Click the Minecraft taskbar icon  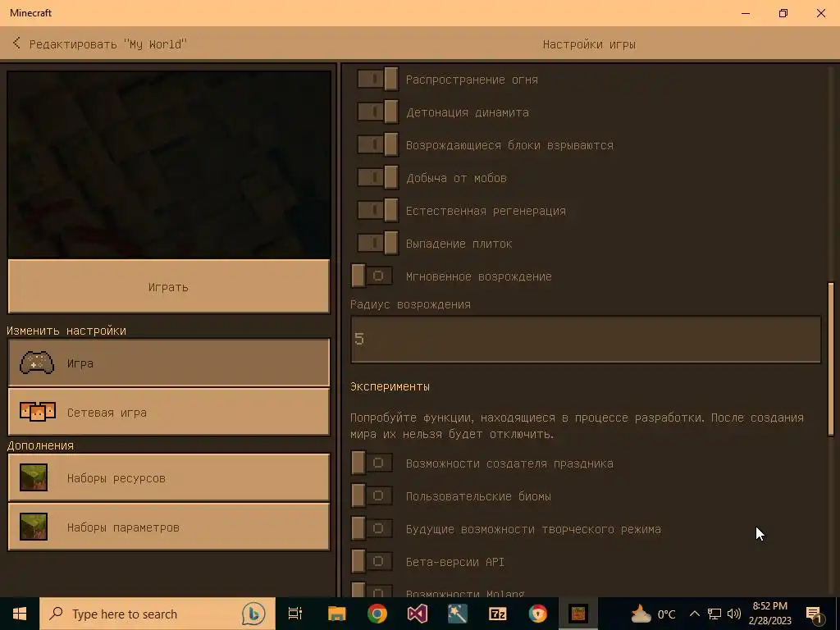[x=578, y=614]
